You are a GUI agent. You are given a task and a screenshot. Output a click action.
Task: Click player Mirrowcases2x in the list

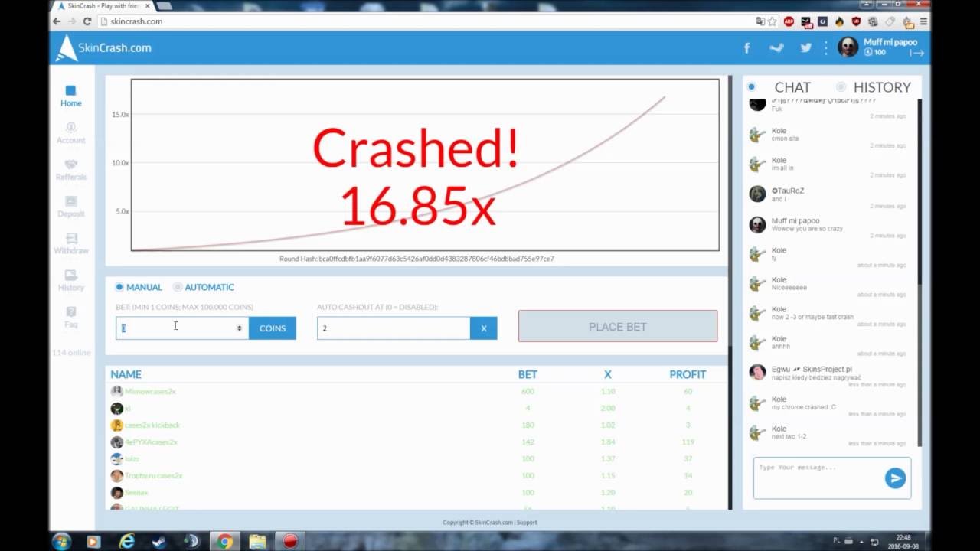(150, 391)
